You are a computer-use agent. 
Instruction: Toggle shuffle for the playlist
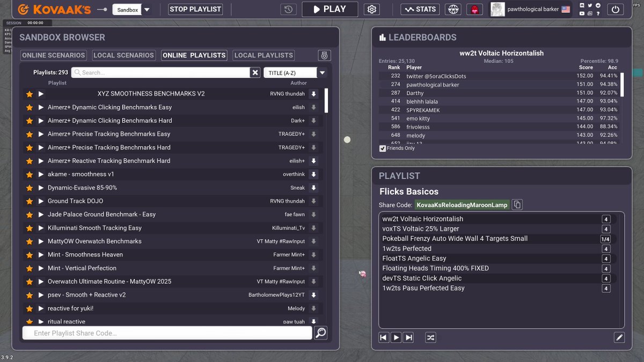click(x=430, y=337)
